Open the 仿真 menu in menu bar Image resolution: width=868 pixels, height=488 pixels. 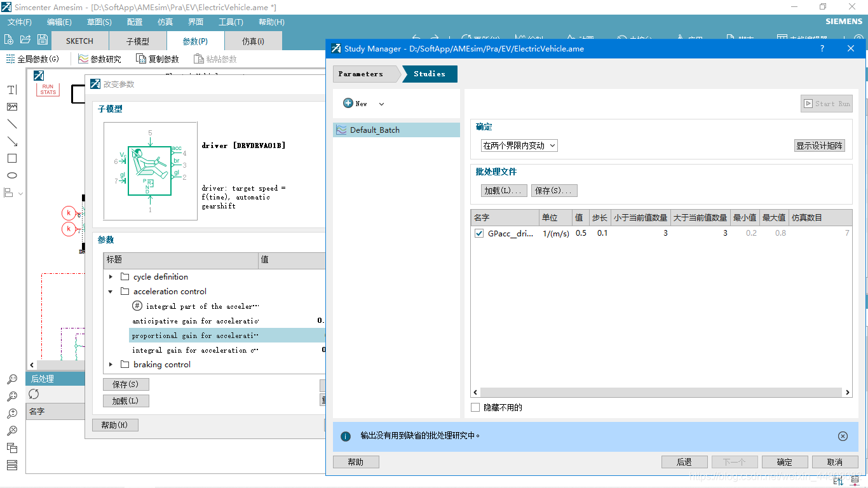coord(165,22)
